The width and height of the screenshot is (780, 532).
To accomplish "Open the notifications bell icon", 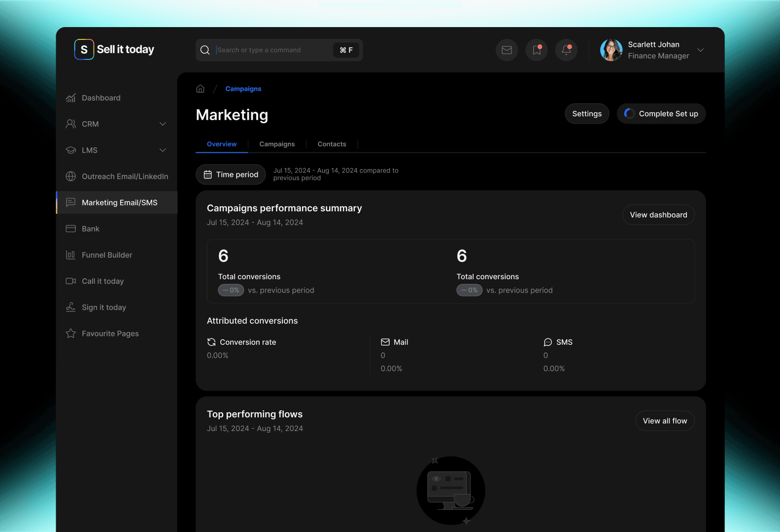I will (566, 50).
